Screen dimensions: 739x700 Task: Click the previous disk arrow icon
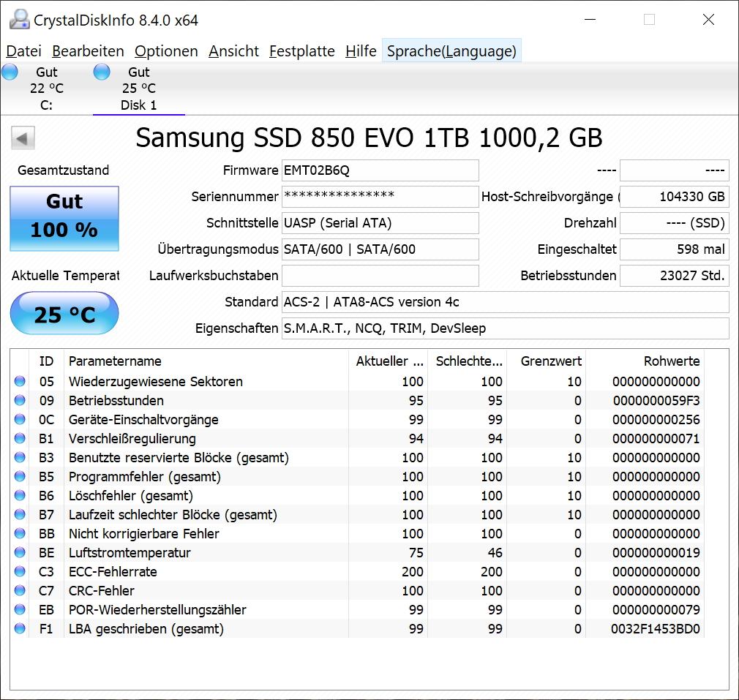[x=23, y=138]
